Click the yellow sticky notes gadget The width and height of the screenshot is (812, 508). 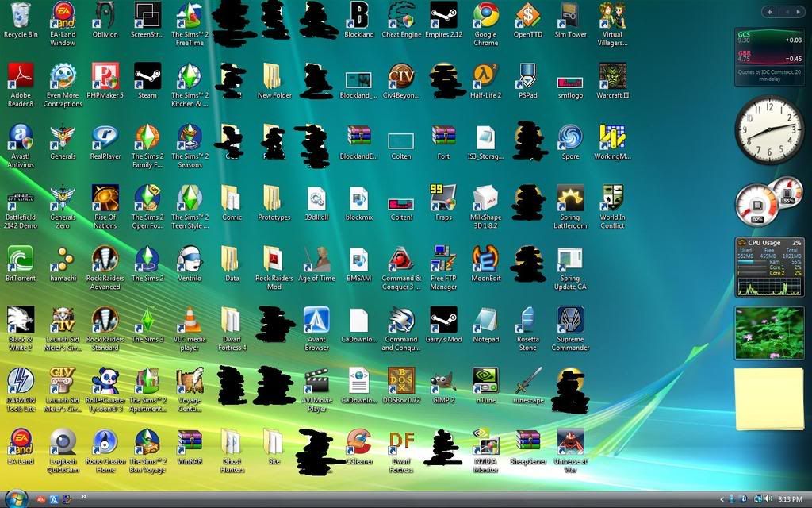click(769, 399)
